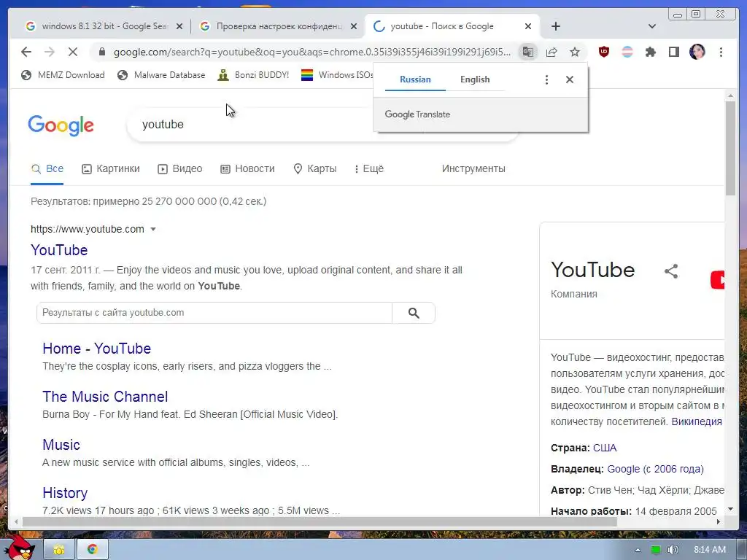The width and height of the screenshot is (747, 560).
Task: Show hidden tray icons arrow
Action: 638,550
